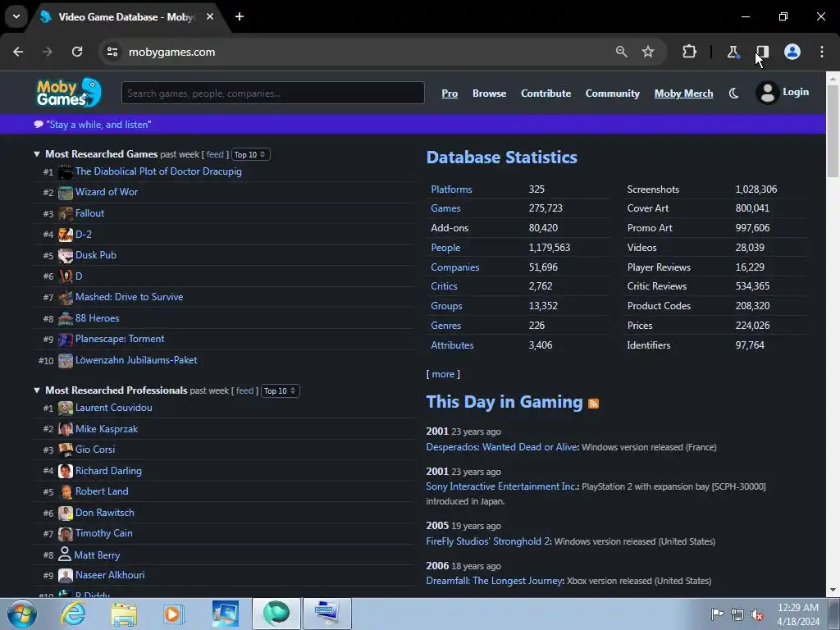This screenshot has height=630, width=840.
Task: Click the MobyGames logo
Action: point(69,93)
